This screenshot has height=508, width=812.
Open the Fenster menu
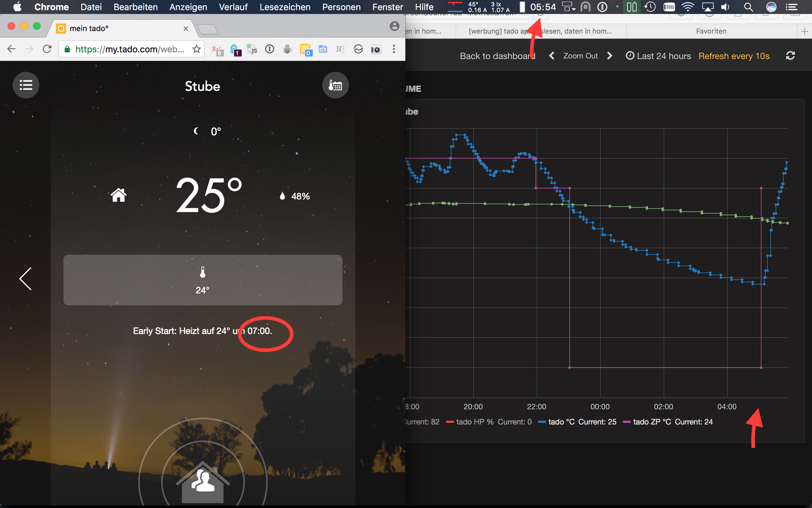point(388,7)
